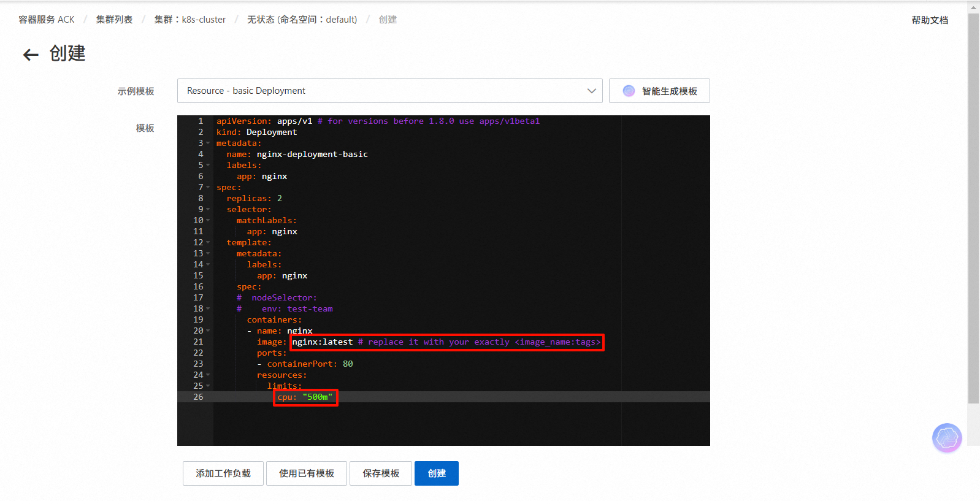Collapse the metadata fold arrow on line 13

coord(208,254)
